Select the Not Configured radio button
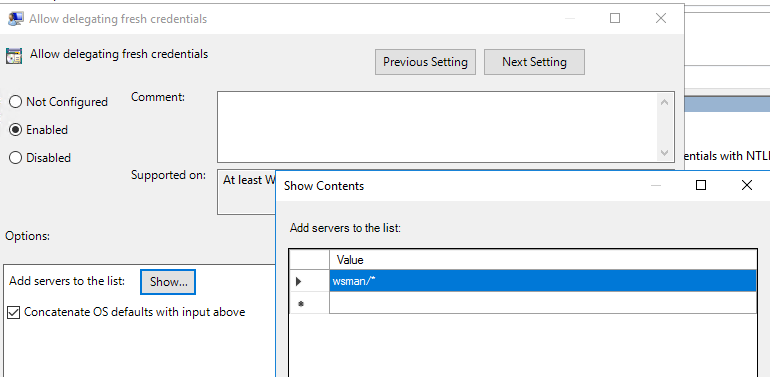Image resolution: width=770 pixels, height=377 pixels. tap(16, 102)
